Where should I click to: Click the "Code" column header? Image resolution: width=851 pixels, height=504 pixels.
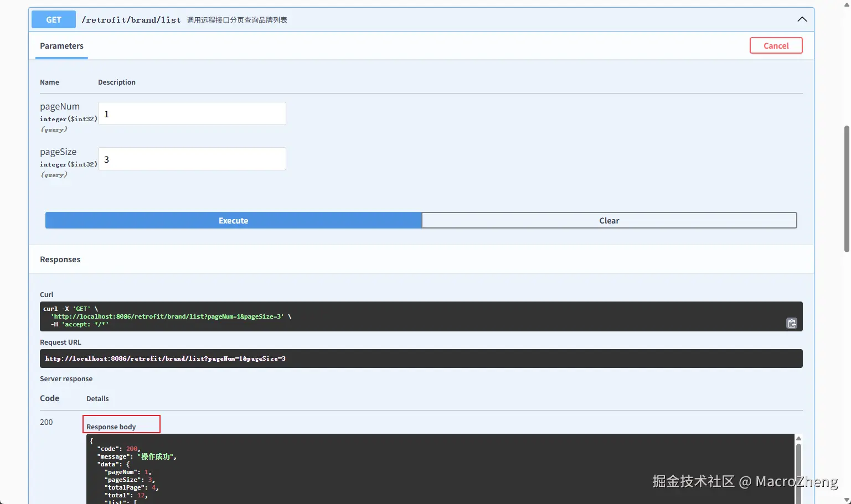49,398
